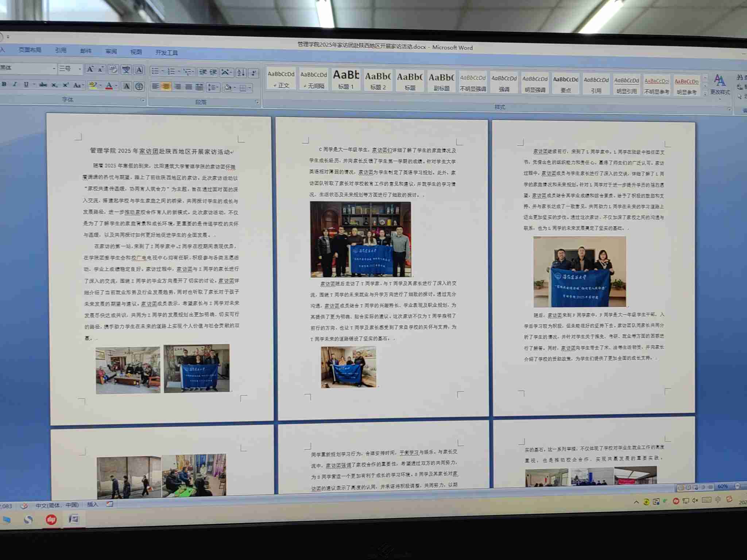Open the font size dropdown showing 三号

click(80, 69)
